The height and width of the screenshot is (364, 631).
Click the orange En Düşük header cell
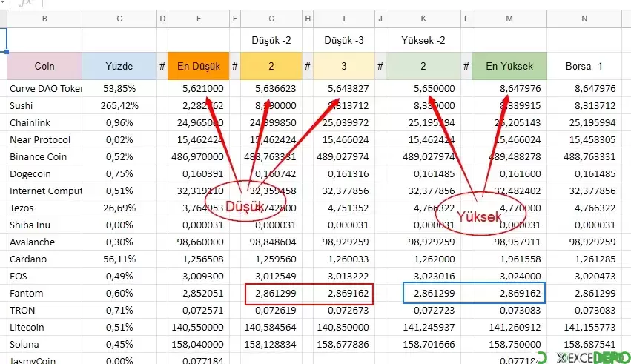199,66
